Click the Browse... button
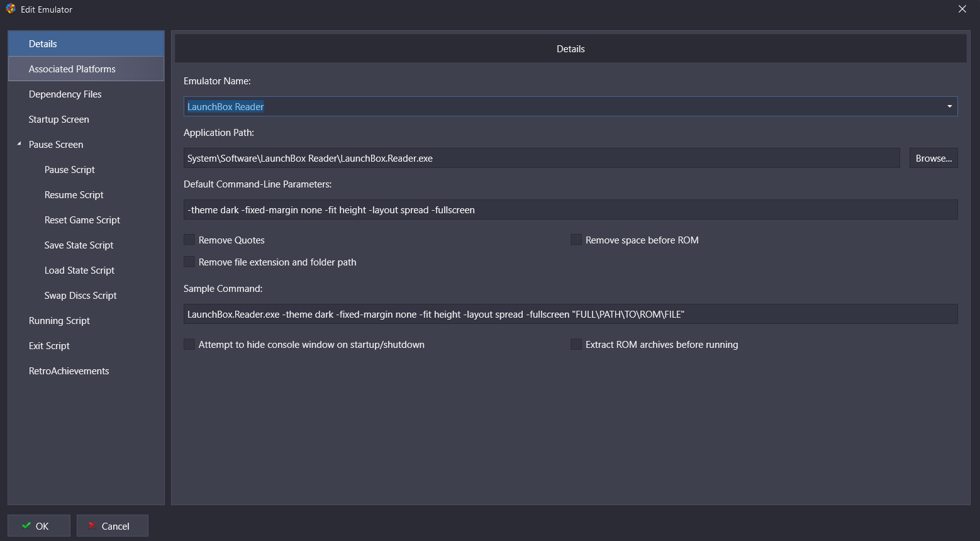980x541 pixels. coord(933,158)
